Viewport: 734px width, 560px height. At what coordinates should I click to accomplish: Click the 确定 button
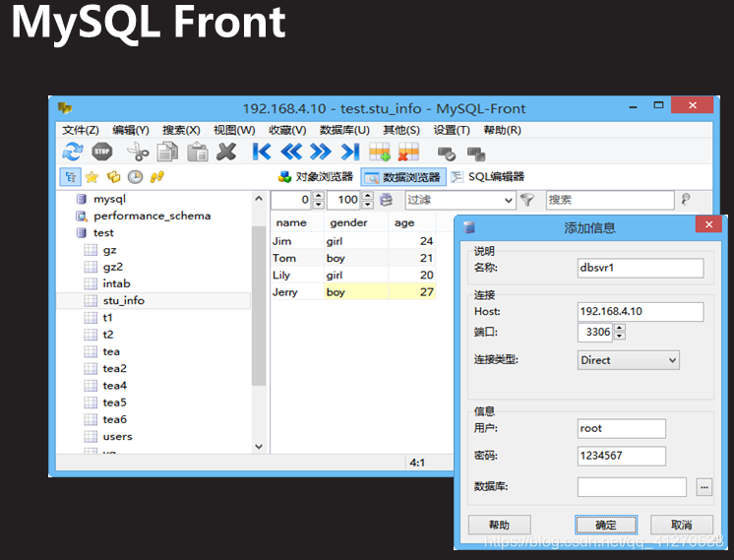pos(606,525)
